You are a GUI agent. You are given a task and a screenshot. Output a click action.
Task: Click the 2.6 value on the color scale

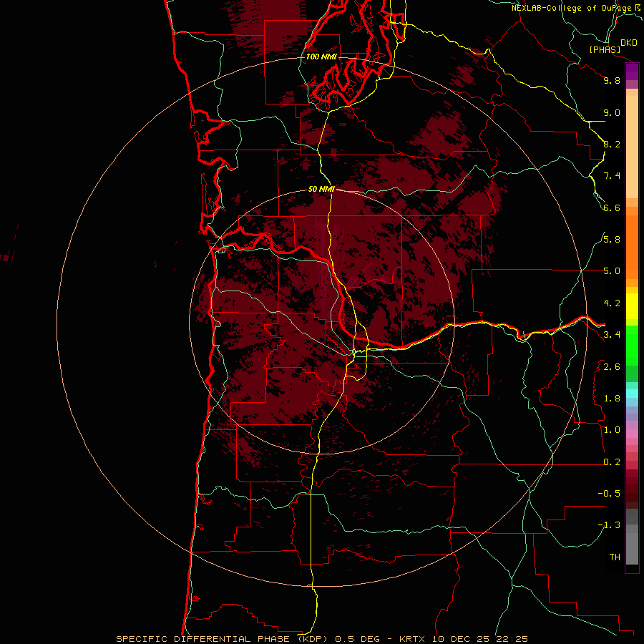coord(612,367)
